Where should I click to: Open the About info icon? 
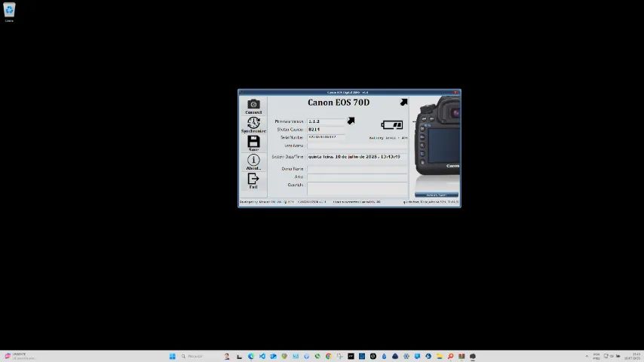(x=253, y=160)
